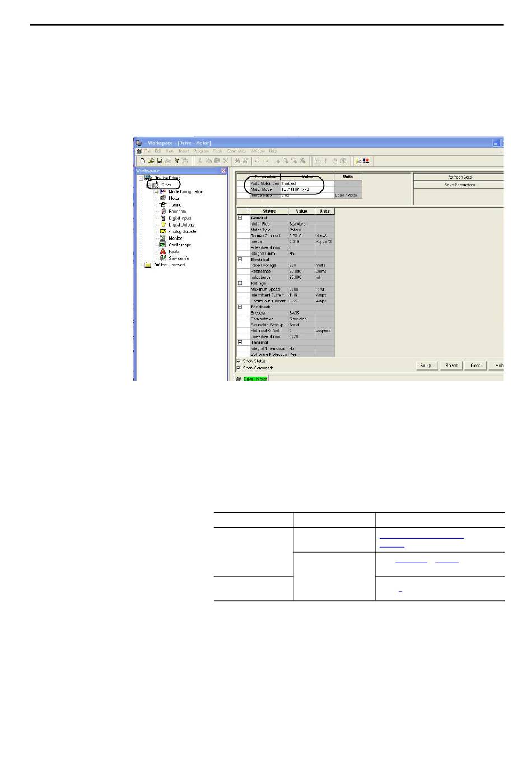Click the Save Parameters button

[459, 185]
